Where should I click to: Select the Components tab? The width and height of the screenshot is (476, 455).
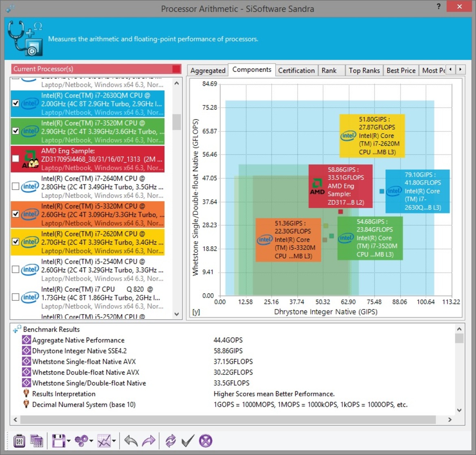tap(252, 70)
